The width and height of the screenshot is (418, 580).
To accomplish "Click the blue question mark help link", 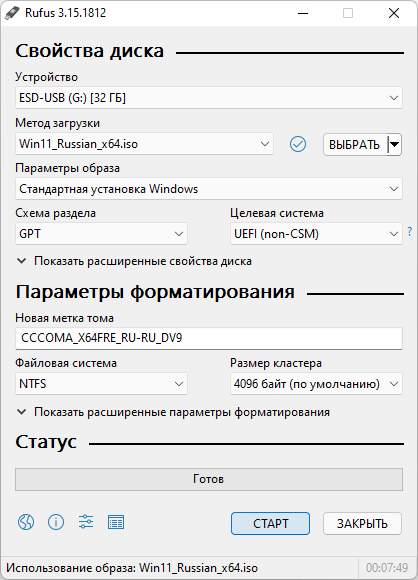I will (x=409, y=232).
